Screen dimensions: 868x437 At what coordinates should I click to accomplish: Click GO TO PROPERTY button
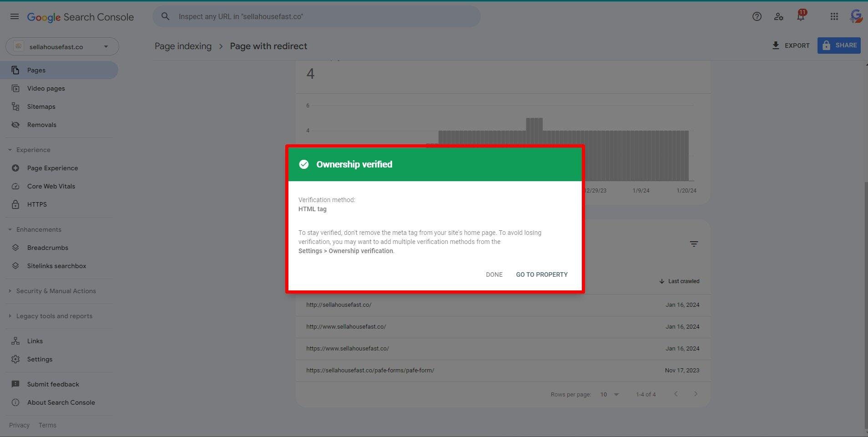pos(541,274)
